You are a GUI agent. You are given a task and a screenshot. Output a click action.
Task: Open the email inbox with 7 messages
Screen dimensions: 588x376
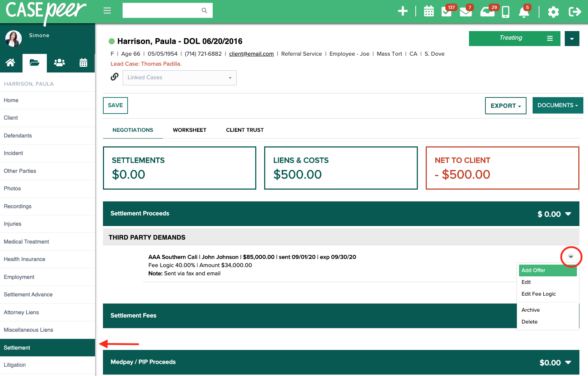click(x=466, y=11)
